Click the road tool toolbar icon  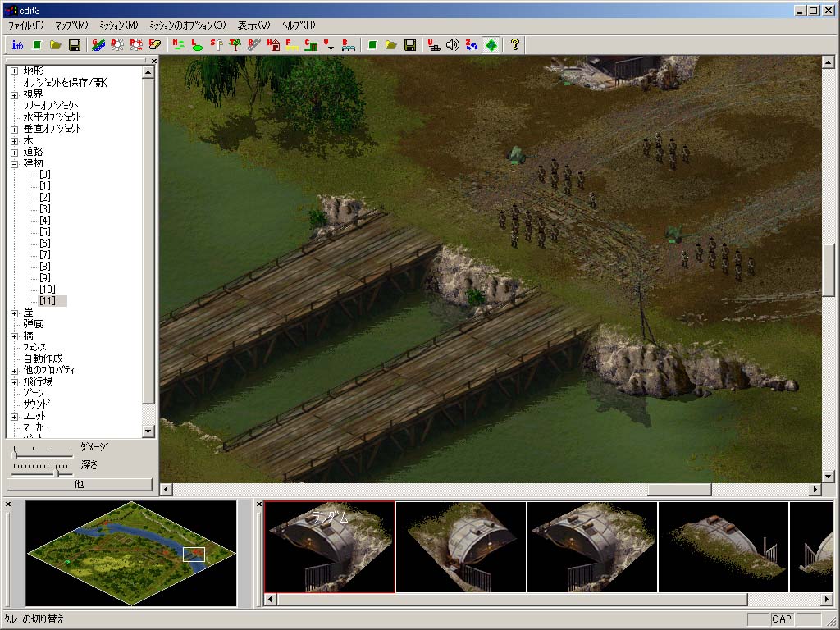(253, 45)
